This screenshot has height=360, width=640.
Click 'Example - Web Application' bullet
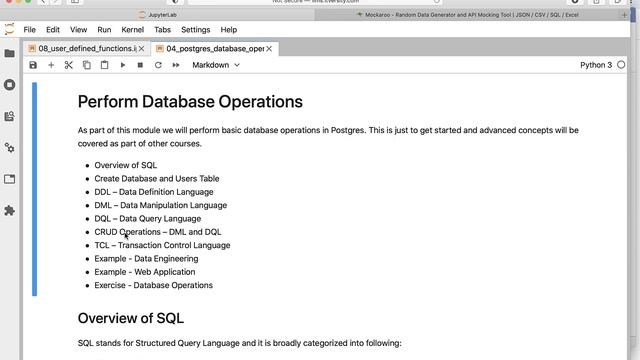145,272
